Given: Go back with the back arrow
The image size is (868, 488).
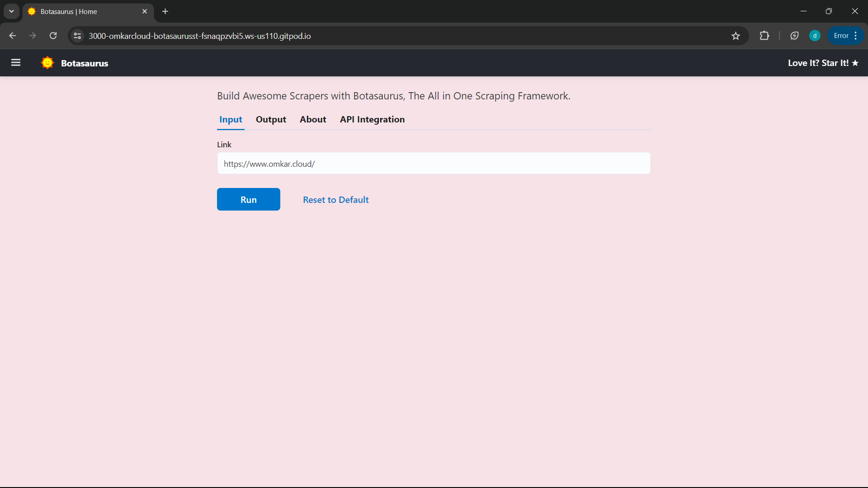Looking at the screenshot, I should click(13, 36).
